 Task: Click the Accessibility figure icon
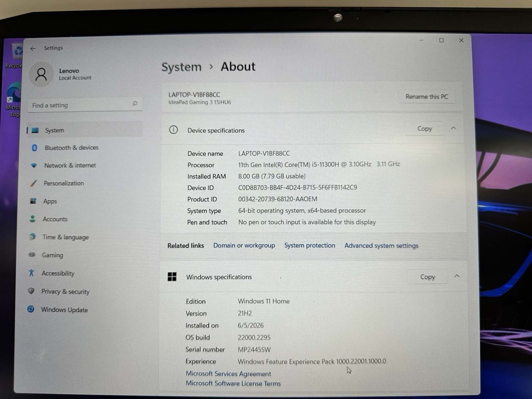click(x=31, y=273)
